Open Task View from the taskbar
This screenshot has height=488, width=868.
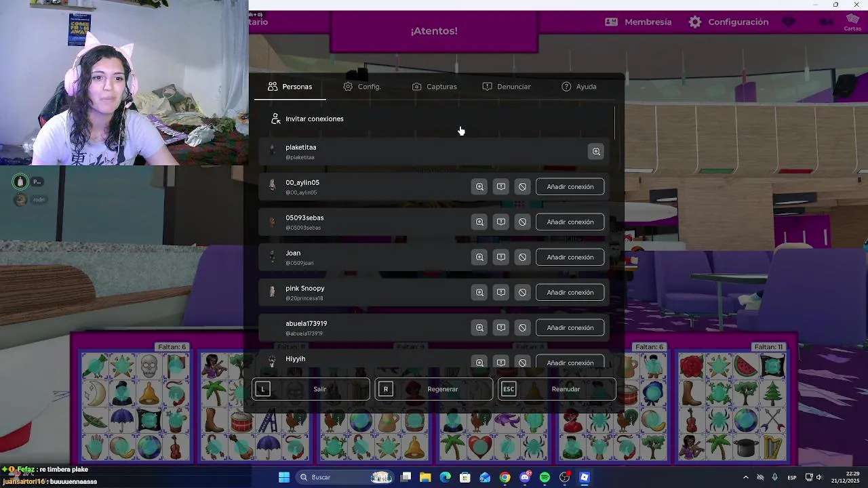coord(406,477)
